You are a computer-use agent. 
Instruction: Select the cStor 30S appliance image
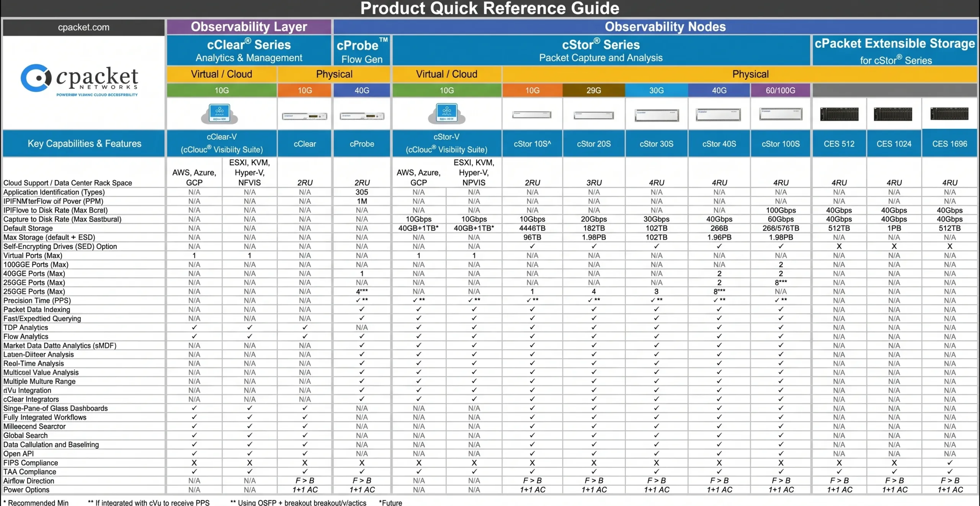click(657, 115)
